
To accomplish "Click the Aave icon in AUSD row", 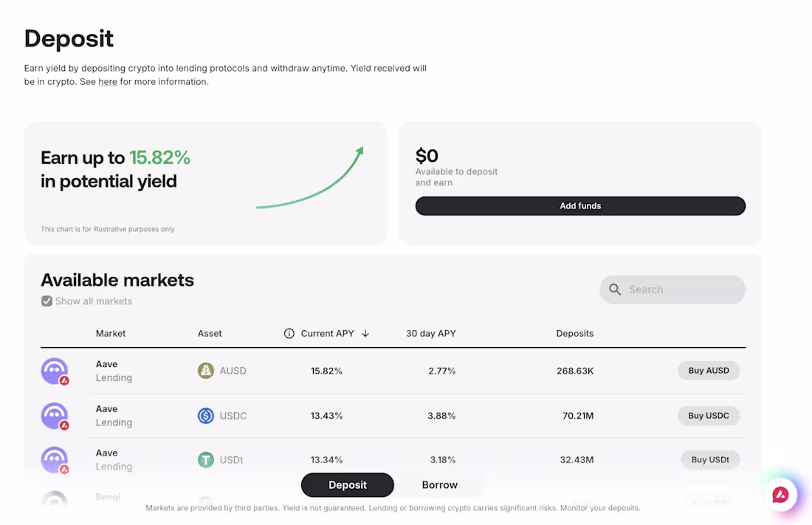I will tap(55, 371).
